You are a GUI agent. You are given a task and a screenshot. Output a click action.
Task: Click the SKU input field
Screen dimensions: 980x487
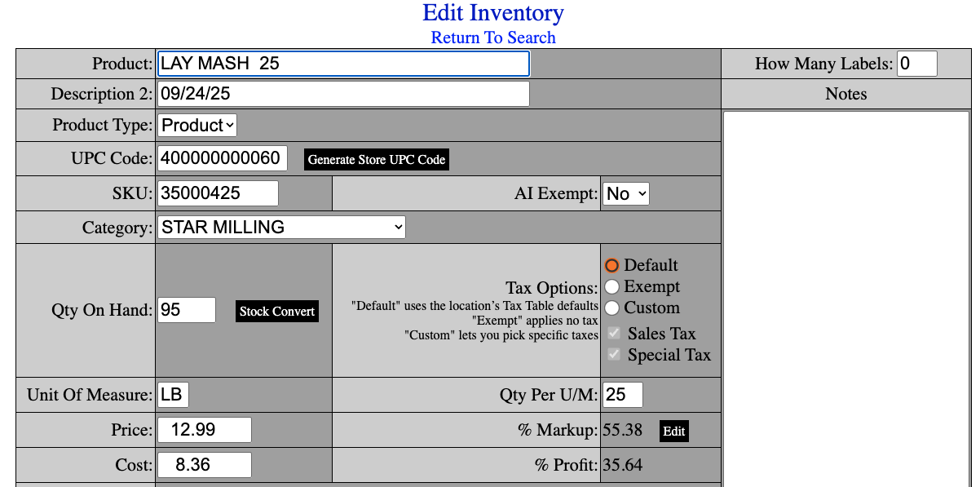point(218,193)
